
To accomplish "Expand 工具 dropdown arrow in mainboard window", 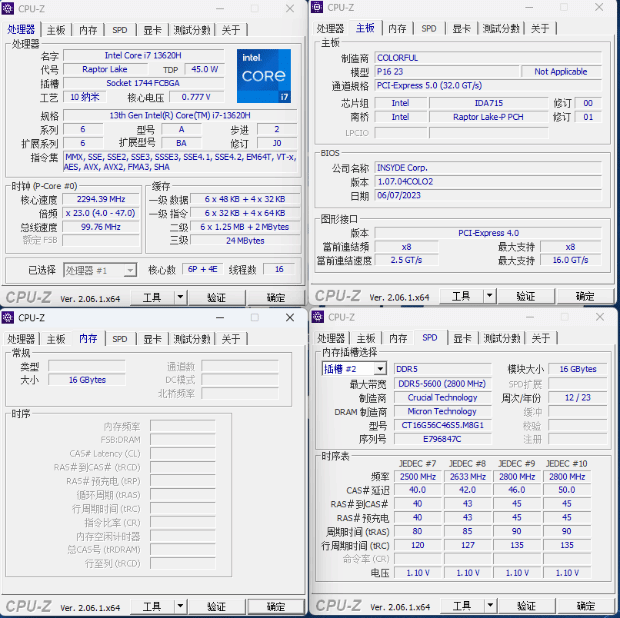I will 490,295.
